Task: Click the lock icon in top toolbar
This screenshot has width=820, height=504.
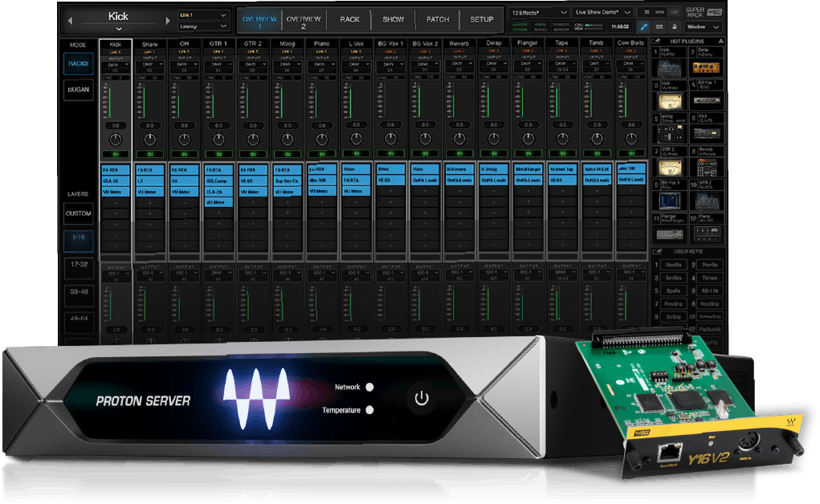Action: coord(675,27)
